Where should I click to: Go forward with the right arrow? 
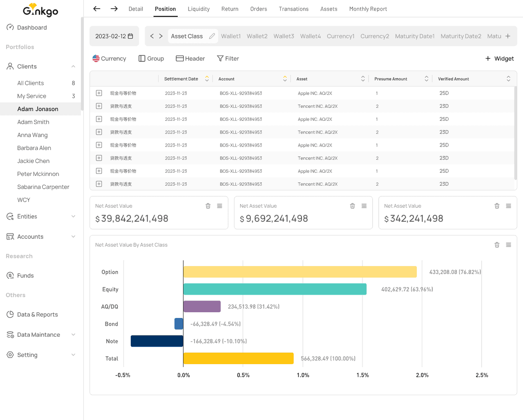click(114, 9)
